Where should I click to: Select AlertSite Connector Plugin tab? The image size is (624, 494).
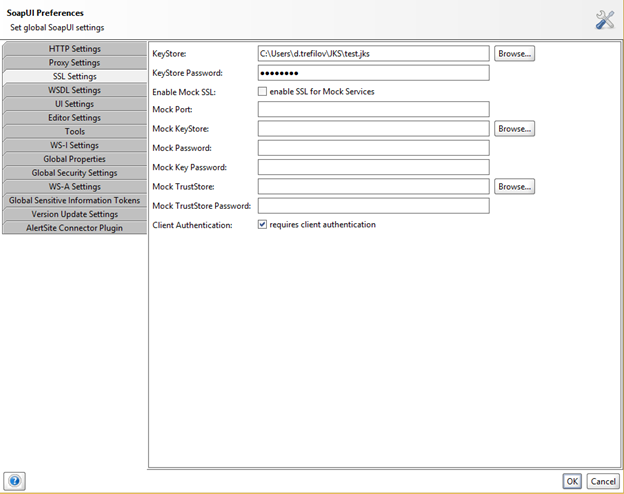[74, 228]
